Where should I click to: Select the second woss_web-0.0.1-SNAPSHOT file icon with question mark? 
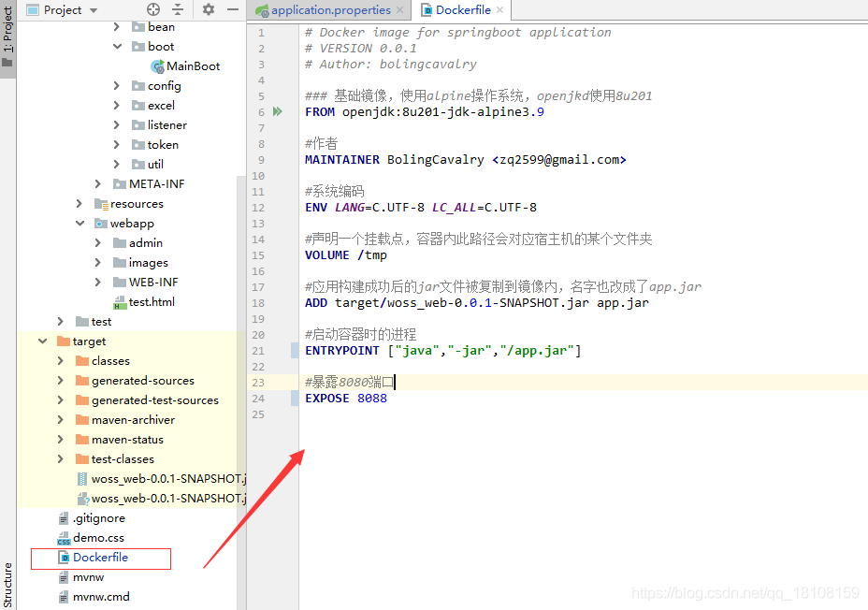(x=83, y=499)
